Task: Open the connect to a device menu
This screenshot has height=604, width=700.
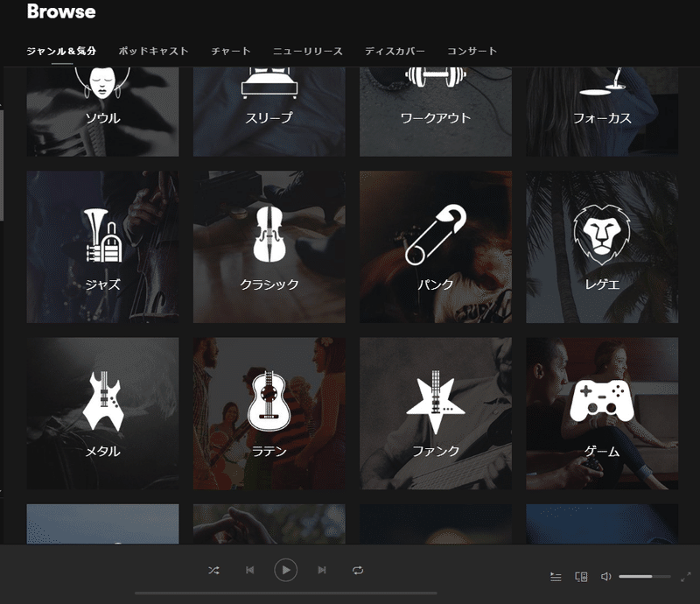Action: tap(581, 577)
